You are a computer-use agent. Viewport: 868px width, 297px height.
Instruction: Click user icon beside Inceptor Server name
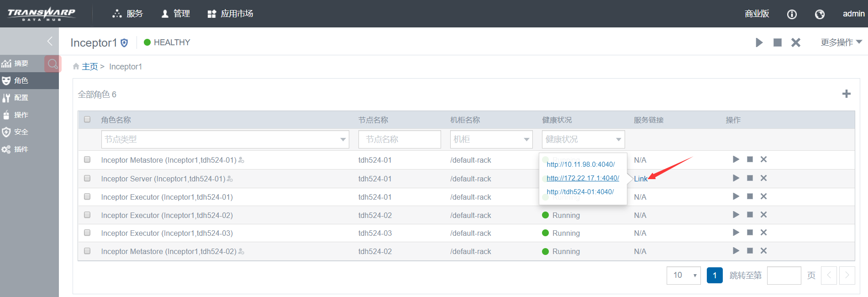coord(230,179)
